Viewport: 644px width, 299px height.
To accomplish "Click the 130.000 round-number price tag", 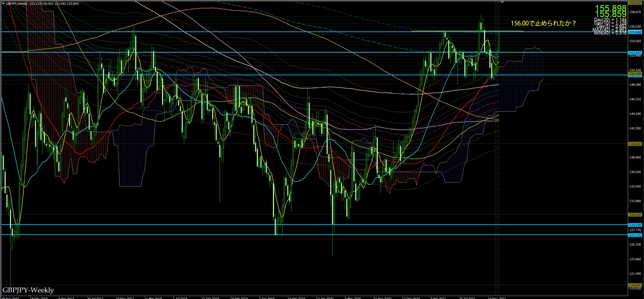I will 635,215.
